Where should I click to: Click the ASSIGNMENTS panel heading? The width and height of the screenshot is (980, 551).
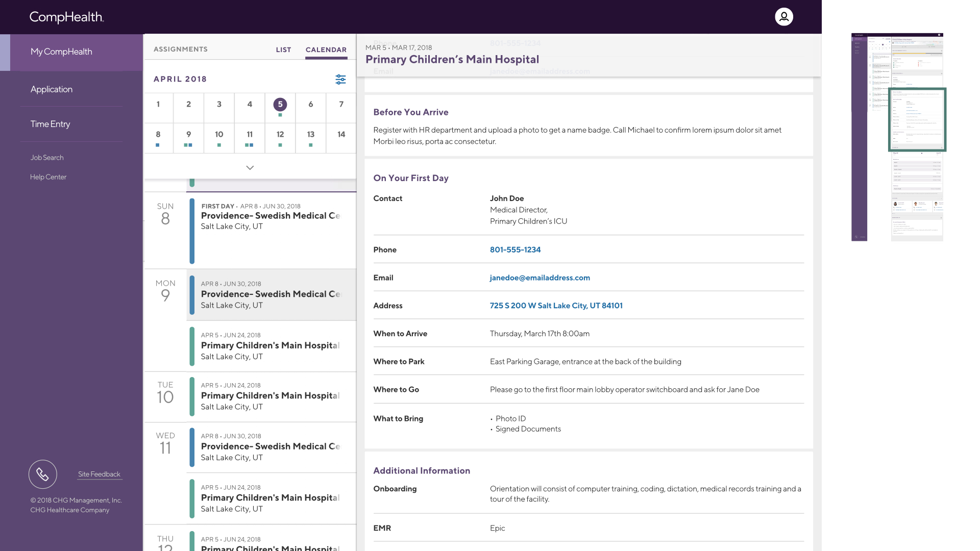point(181,49)
